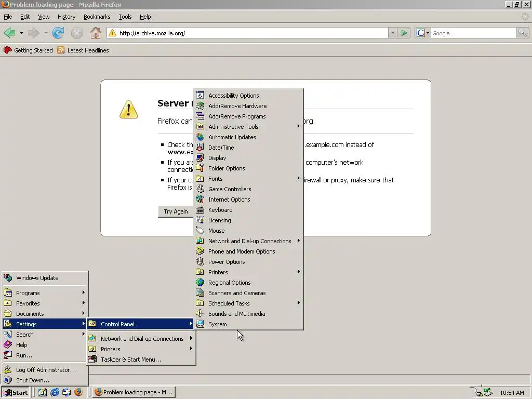Click the Firefox Back arrow button

[x=9, y=33]
